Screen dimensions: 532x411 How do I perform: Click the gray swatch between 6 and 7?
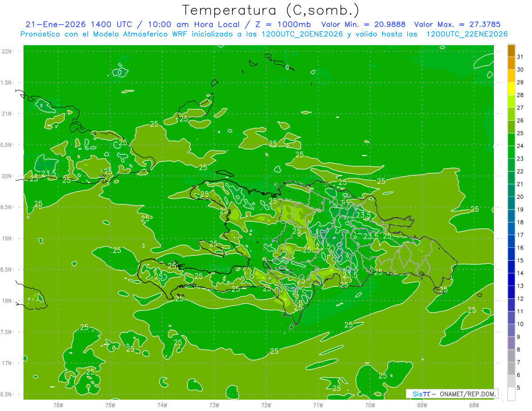(x=511, y=368)
